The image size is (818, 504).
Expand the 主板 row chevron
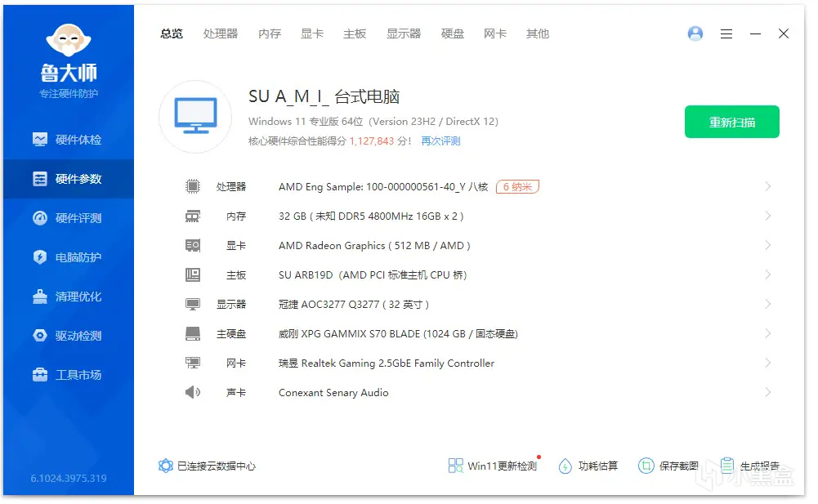tap(767, 274)
